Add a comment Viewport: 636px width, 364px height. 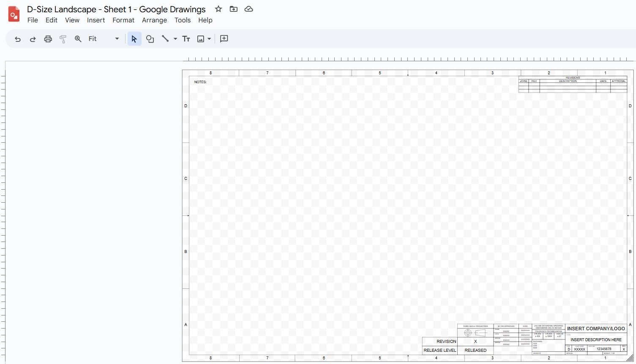[224, 39]
